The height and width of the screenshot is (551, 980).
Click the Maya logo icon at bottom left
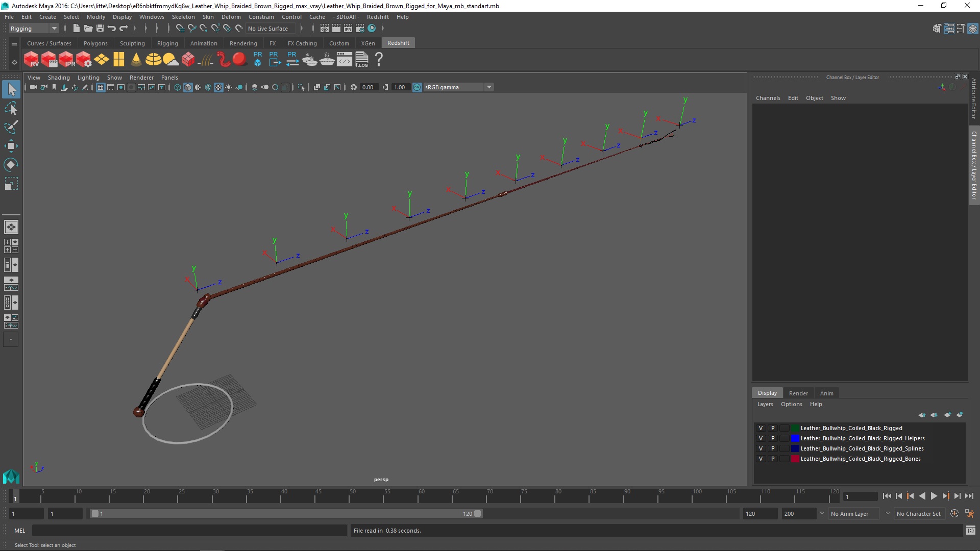click(x=11, y=476)
